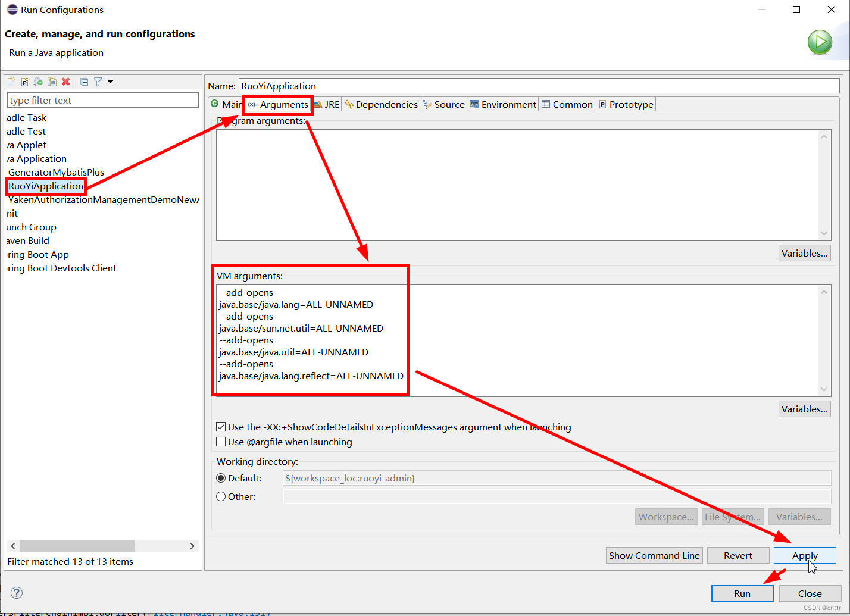Open the view menu dropdown arrow in toolbar
This screenshot has width=850, height=616.
coord(110,82)
